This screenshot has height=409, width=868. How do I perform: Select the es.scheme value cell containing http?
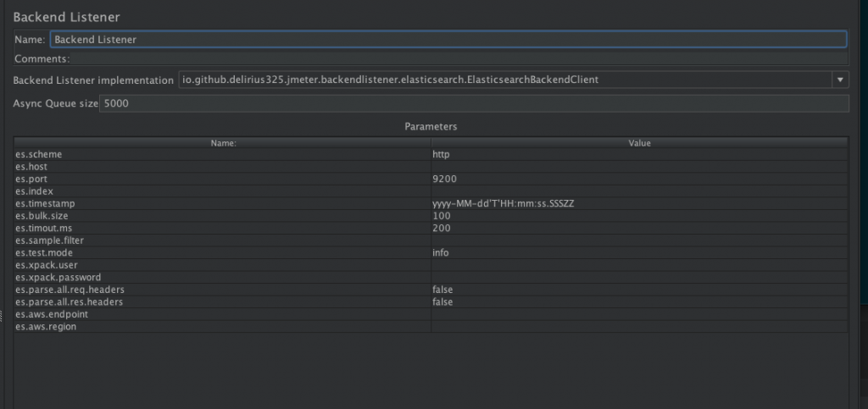(639, 155)
